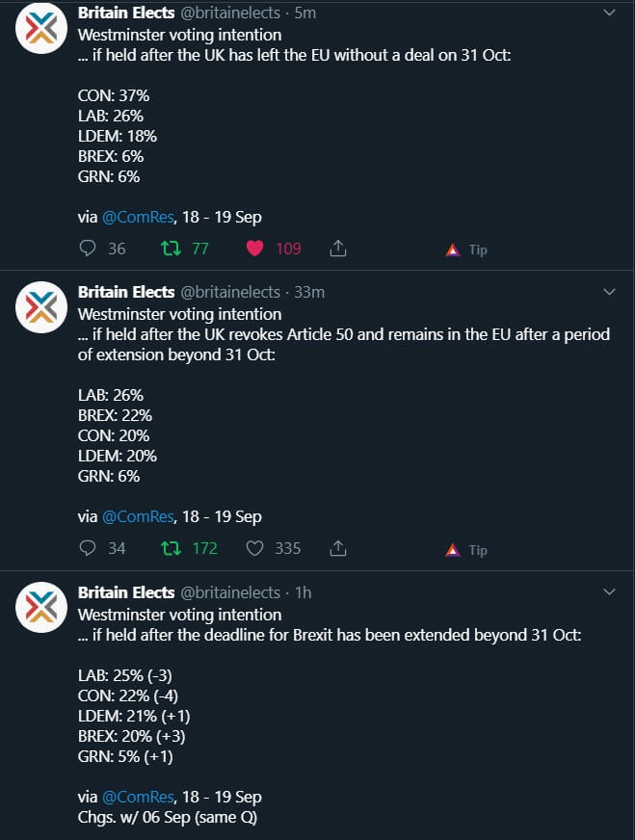635x840 pixels.
Task: Tip the author of the 33m tweet
Action: [x=466, y=550]
